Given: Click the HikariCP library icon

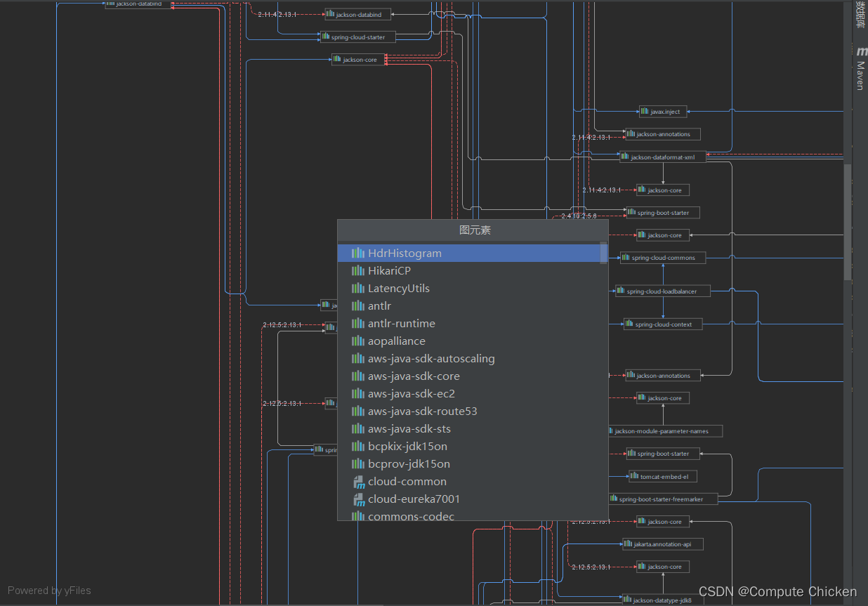Looking at the screenshot, I should coord(357,270).
